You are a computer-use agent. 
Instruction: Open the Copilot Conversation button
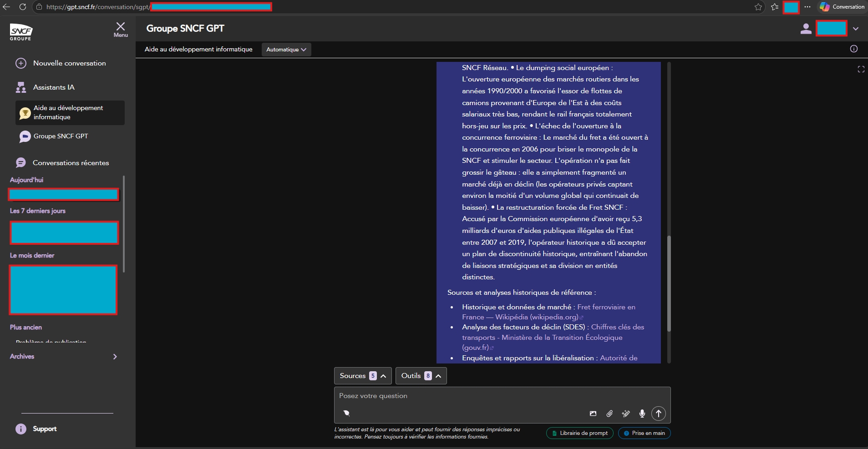point(842,7)
